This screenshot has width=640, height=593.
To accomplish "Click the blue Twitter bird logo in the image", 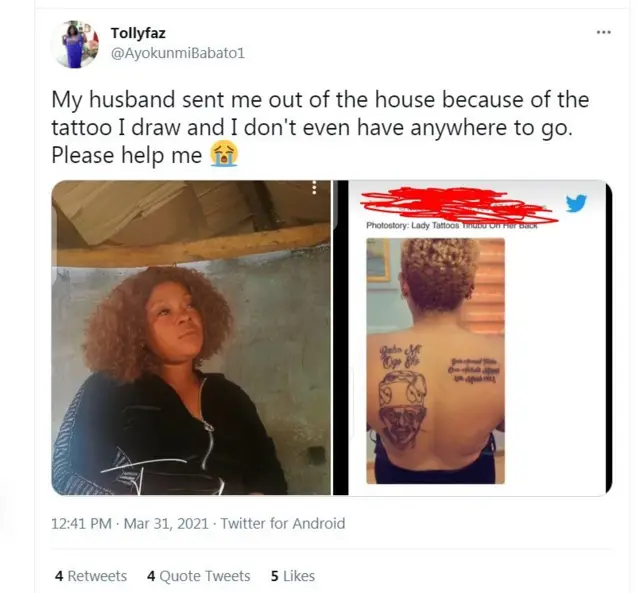I will 576,203.
